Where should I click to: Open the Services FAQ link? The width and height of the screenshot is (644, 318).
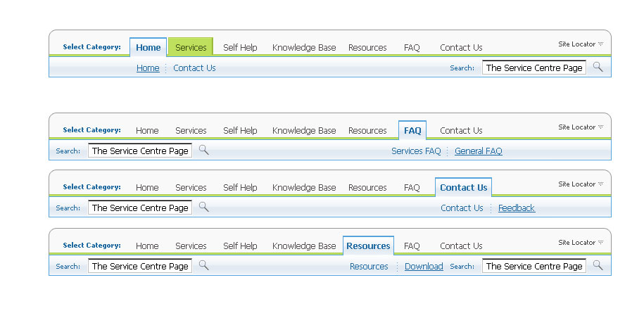(416, 151)
